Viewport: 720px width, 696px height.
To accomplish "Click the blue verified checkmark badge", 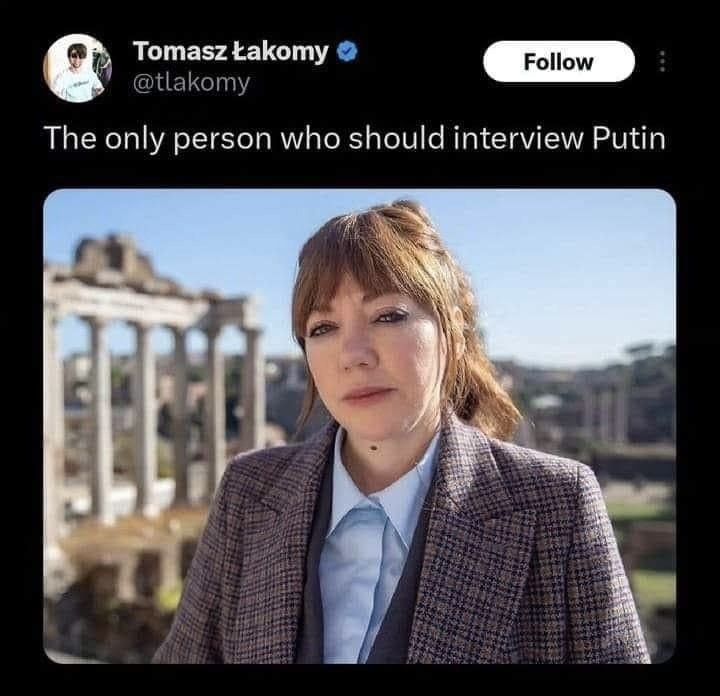I will (346, 51).
